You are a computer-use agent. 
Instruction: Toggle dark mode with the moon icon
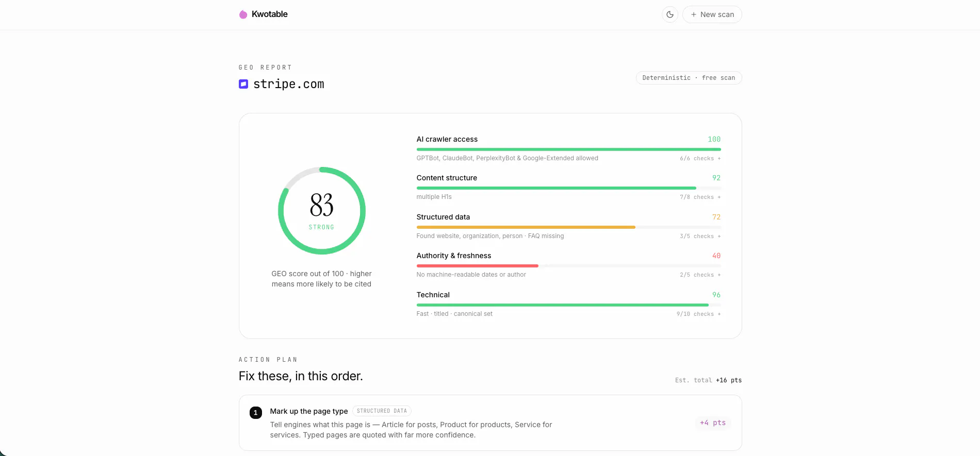point(670,14)
